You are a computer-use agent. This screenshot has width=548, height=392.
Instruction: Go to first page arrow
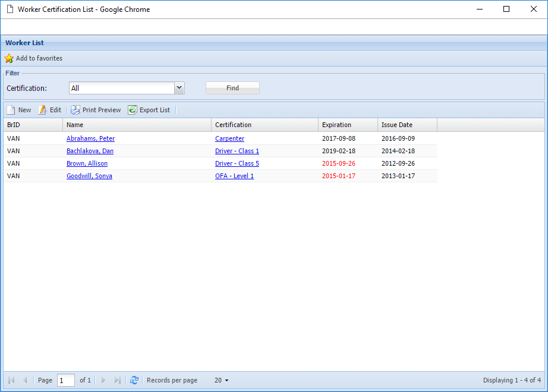point(11,380)
